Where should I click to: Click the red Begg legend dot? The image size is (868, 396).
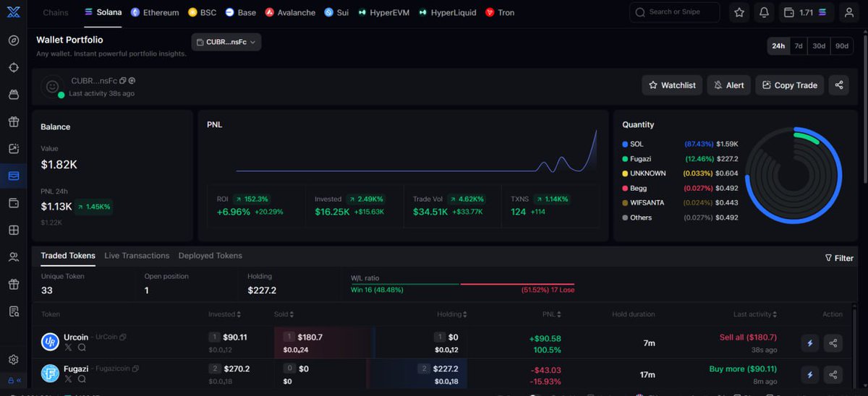625,188
